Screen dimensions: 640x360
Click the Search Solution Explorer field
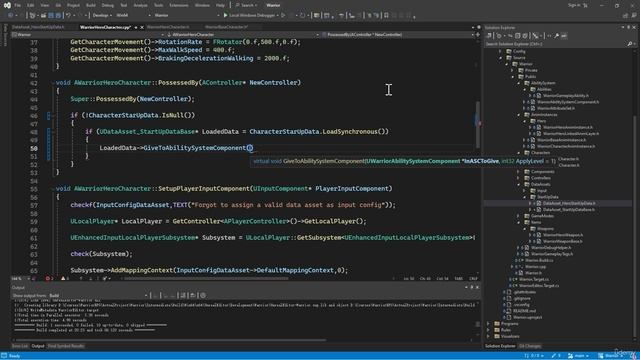click(556, 44)
